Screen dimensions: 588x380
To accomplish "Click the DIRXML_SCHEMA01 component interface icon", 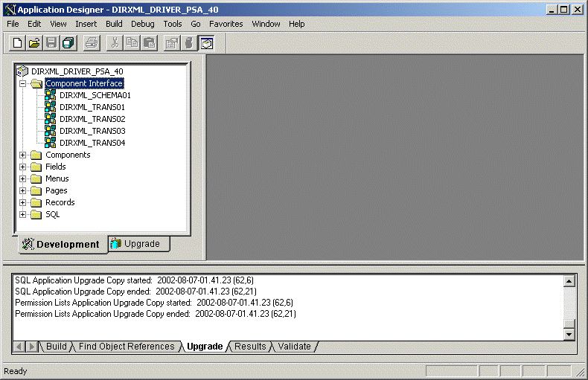I will 51,95.
